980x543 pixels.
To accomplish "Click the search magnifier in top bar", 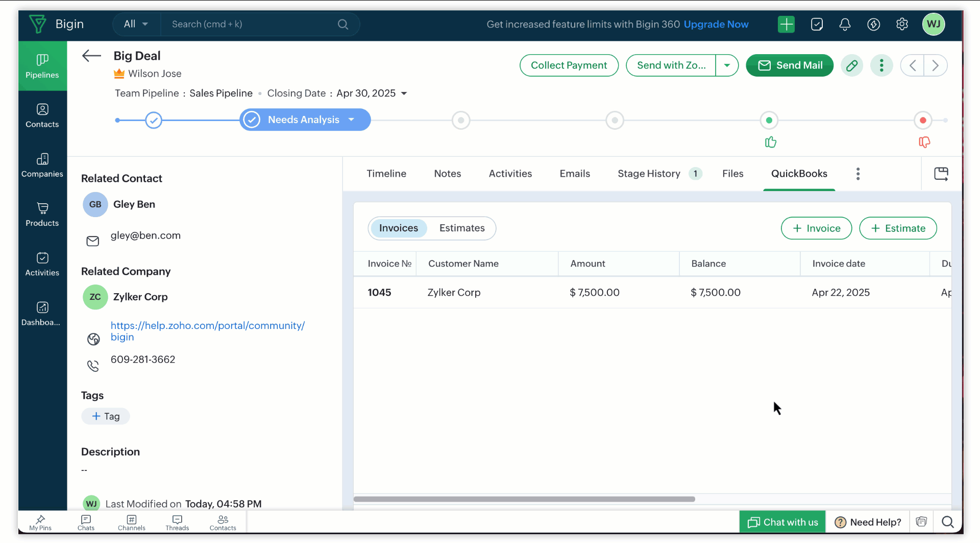I will tap(343, 24).
